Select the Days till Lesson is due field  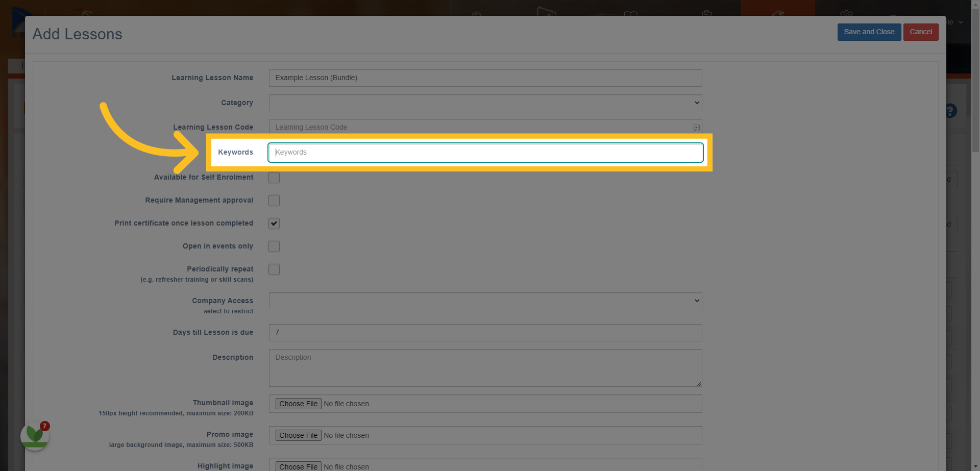click(485, 332)
